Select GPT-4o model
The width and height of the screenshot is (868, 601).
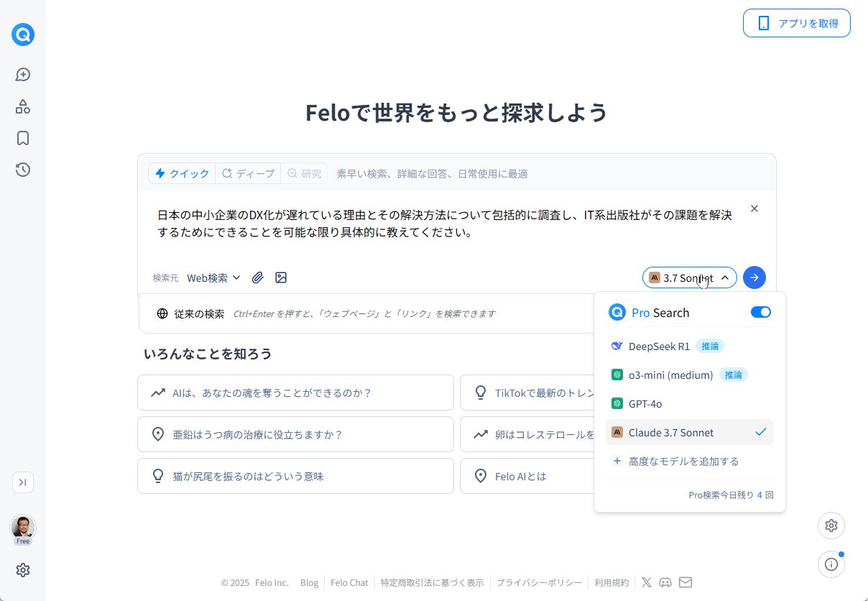[x=690, y=404]
